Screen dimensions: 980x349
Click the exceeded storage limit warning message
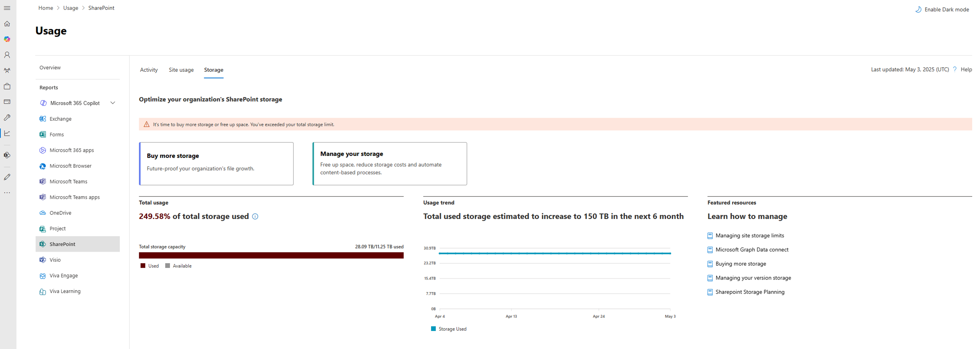(x=243, y=124)
